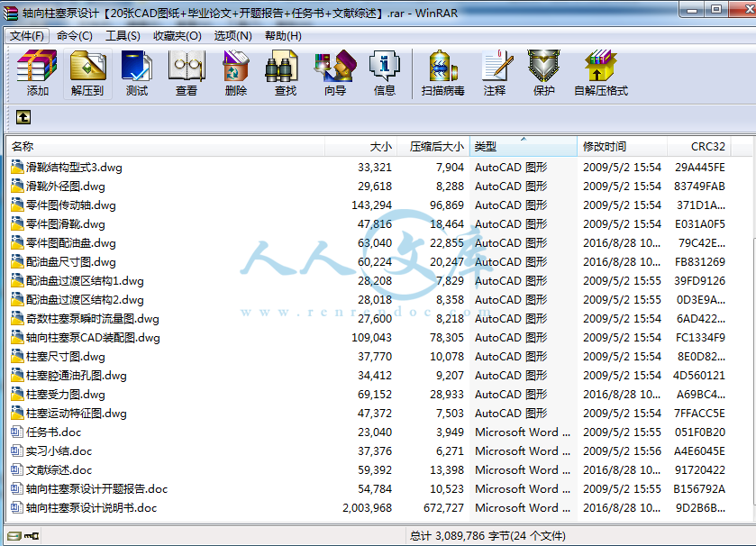This screenshot has width=756, height=546.
Task: Click CRC32 value FC1334F9
Action: 699,337
